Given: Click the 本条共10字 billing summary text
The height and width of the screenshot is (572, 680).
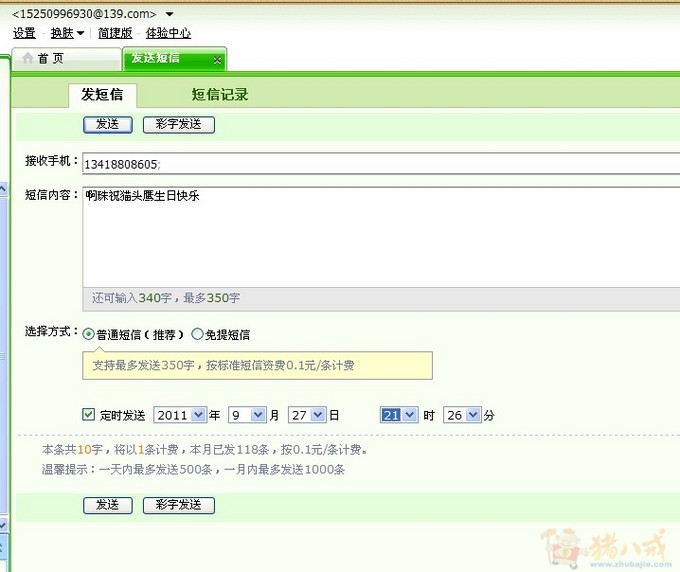Looking at the screenshot, I should [x=205, y=450].
